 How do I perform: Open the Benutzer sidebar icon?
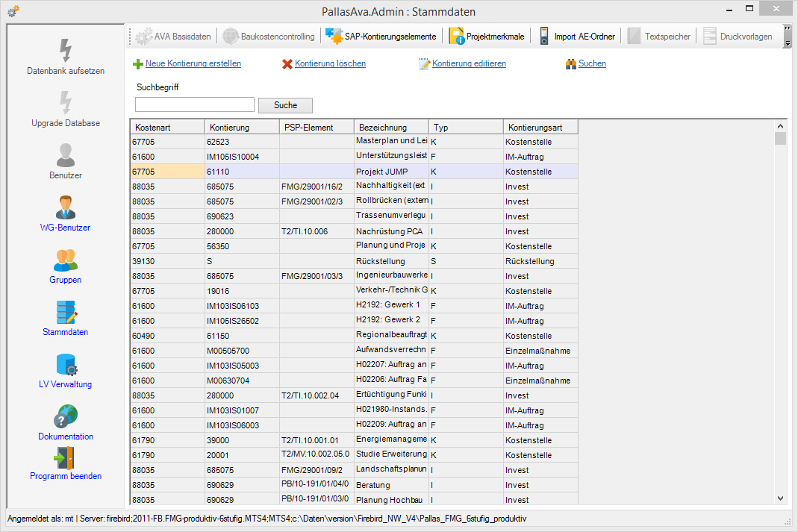[x=66, y=155]
